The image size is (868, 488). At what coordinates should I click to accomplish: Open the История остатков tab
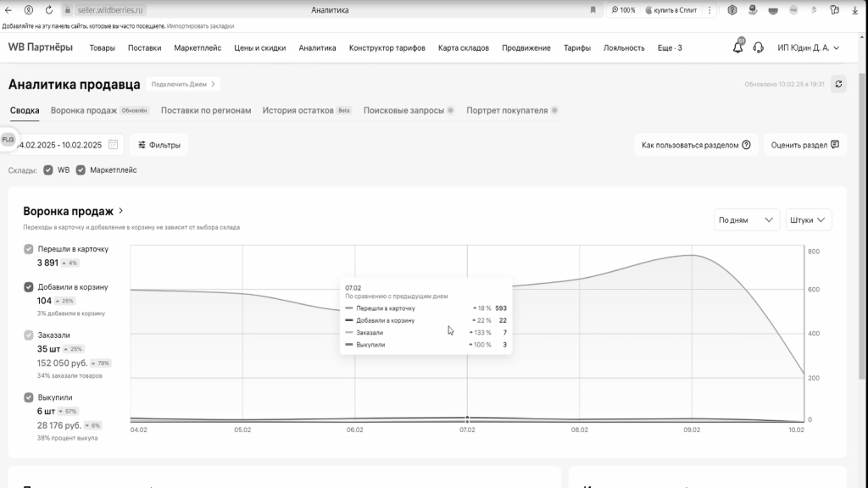307,111
